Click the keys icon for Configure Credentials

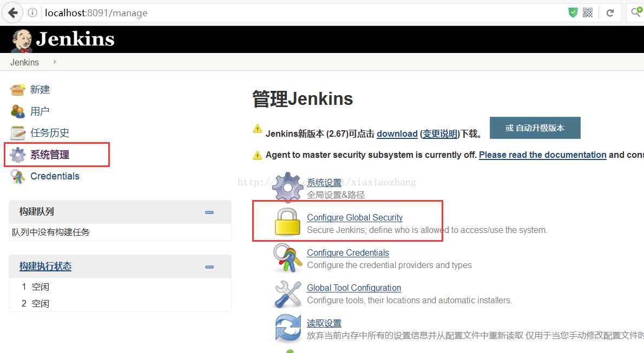287,258
